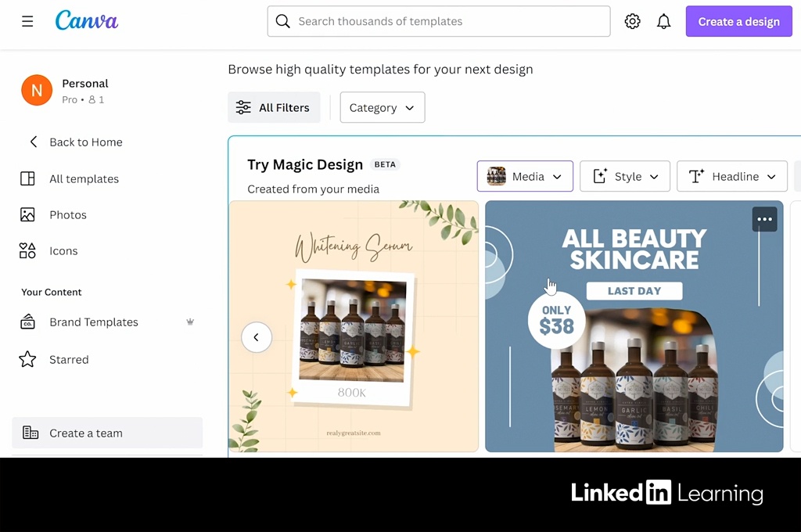
Task: Click the crown icon beside Brand Templates
Action: (x=190, y=322)
